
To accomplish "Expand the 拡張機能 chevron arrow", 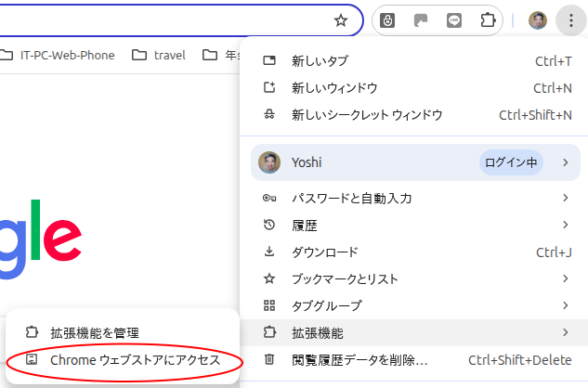I will coord(566,332).
